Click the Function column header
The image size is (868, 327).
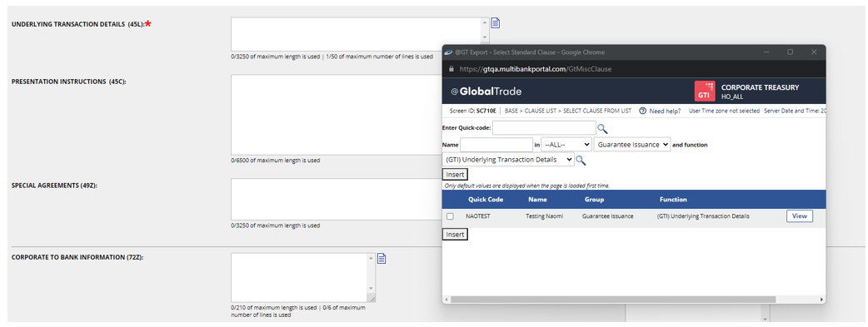(673, 199)
